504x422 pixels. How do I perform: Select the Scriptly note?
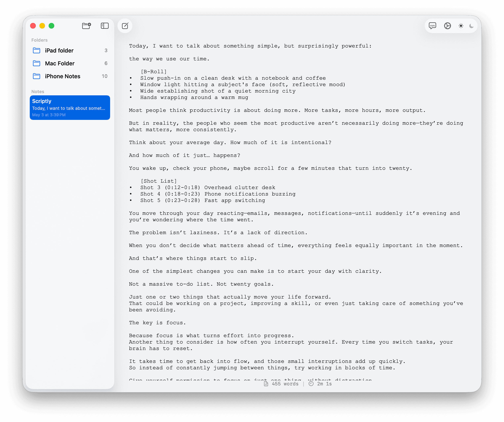coord(70,108)
